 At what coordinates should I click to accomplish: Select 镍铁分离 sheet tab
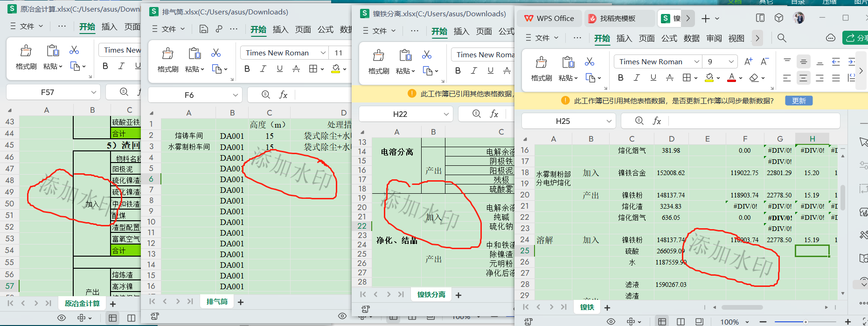pos(431,294)
